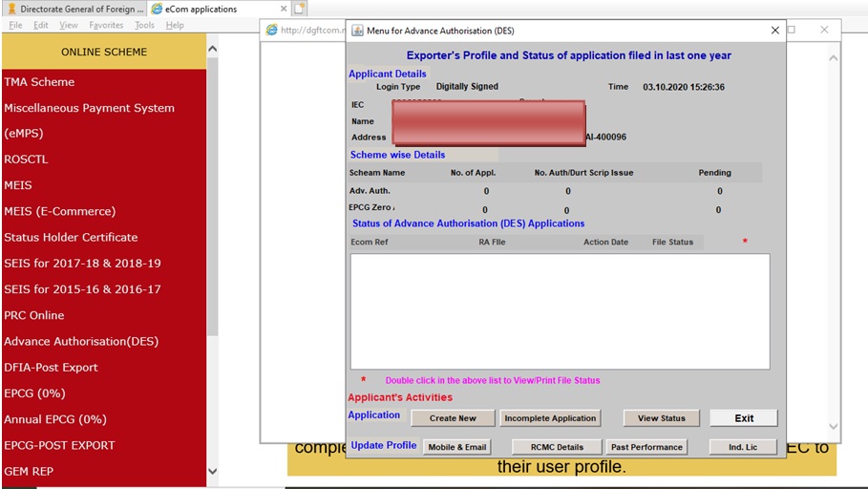868x489 pixels.
Task: Open TMA Scheme in the sidebar
Action: 39,82
